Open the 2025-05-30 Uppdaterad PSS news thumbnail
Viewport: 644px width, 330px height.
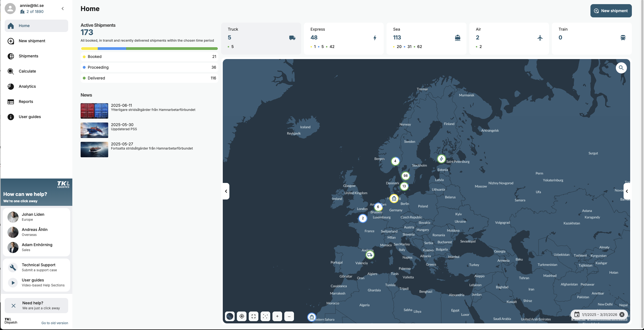94,130
